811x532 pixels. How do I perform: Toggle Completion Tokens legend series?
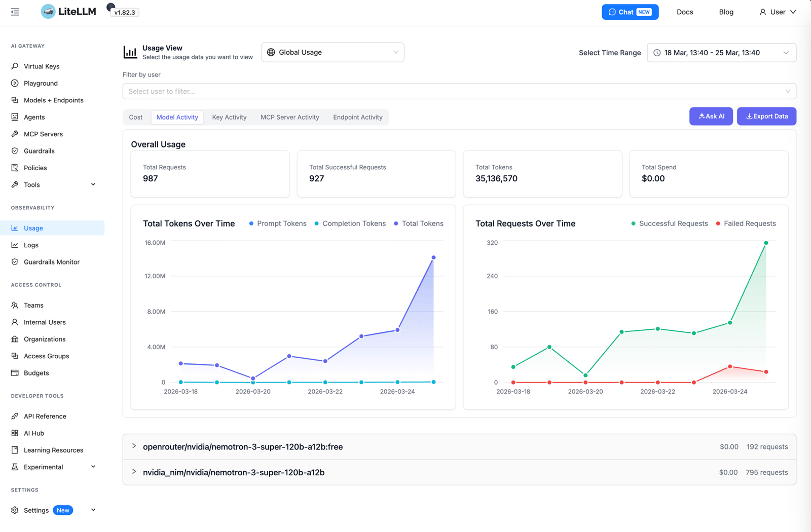point(350,223)
